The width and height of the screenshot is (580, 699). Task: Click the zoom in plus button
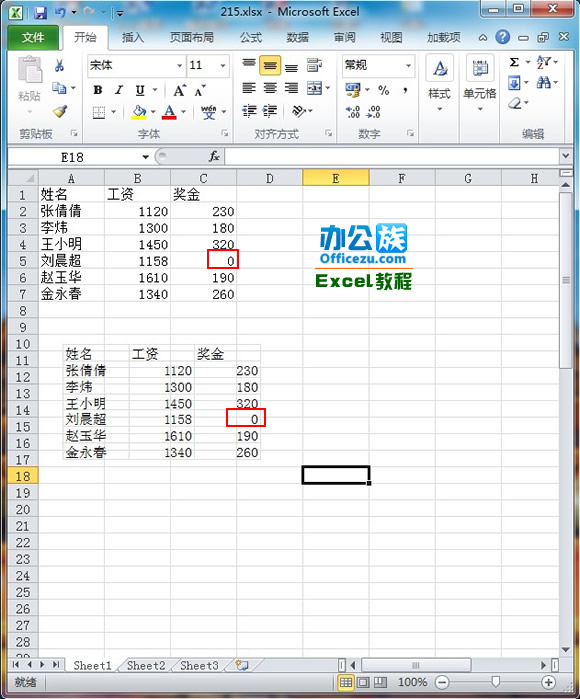pyautogui.click(x=548, y=682)
